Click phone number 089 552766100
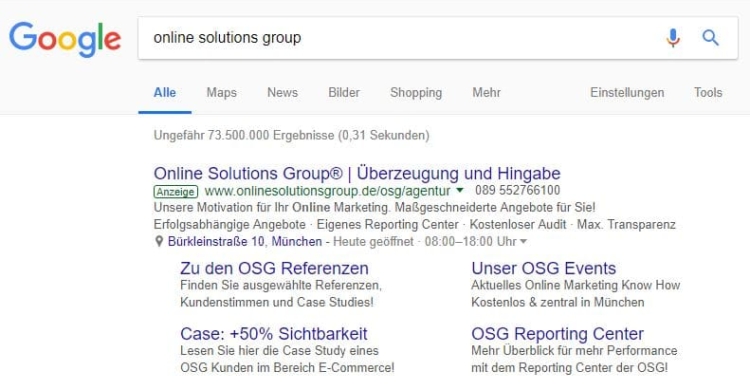The width and height of the screenshot is (750, 390). [x=518, y=190]
